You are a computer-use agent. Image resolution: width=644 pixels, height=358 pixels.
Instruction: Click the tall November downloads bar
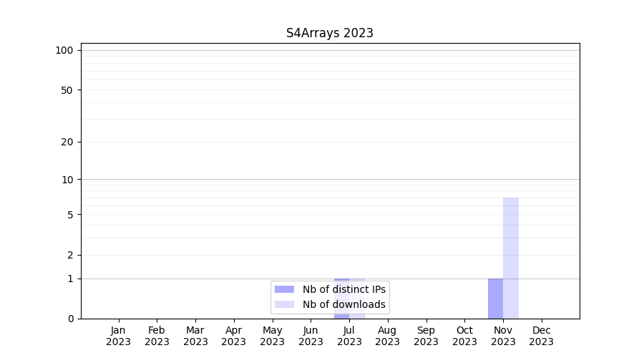click(x=511, y=258)
